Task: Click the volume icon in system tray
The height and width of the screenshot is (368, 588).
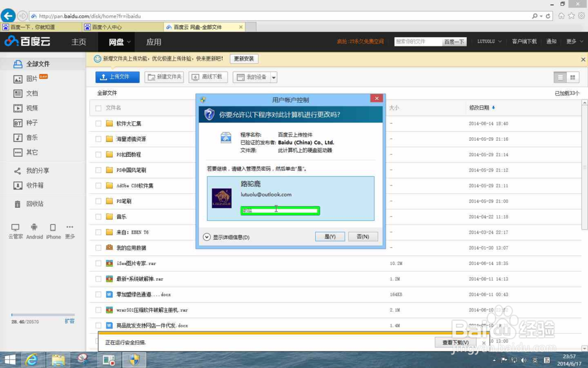Action: pyautogui.click(x=524, y=360)
